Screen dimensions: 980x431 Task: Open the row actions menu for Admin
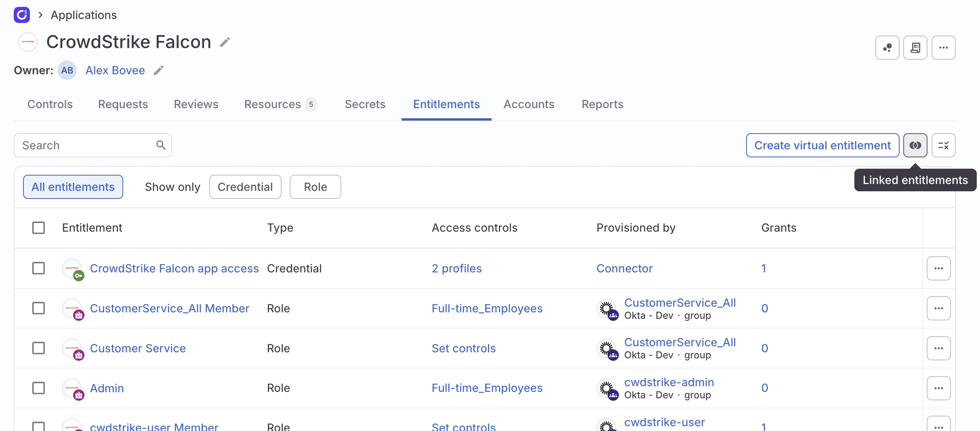click(939, 388)
